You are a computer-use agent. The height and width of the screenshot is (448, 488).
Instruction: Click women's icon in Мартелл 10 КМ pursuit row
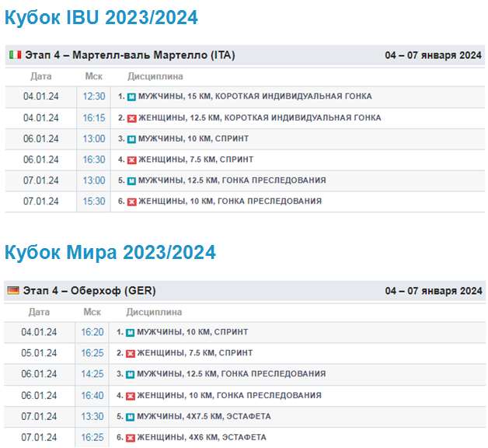pos(131,201)
